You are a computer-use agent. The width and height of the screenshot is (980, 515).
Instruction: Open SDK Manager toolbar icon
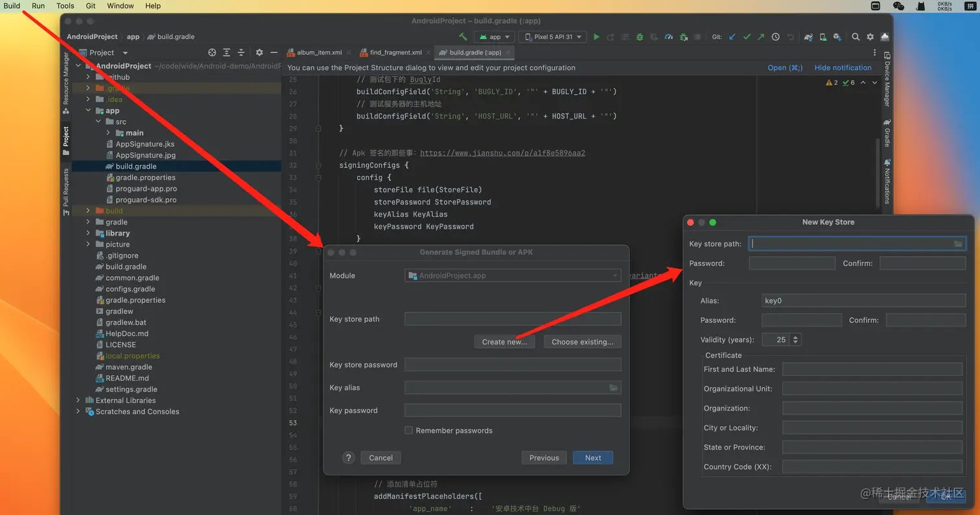pyautogui.click(x=837, y=37)
